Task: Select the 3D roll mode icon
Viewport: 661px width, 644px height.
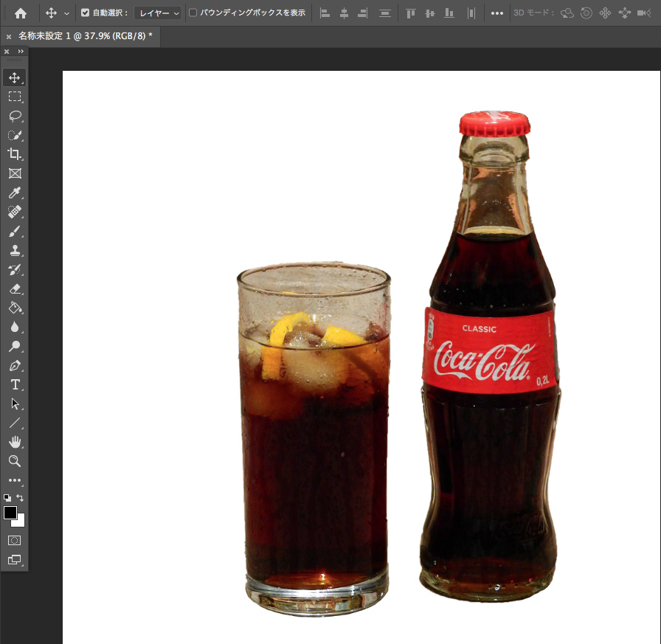Action: [x=586, y=13]
